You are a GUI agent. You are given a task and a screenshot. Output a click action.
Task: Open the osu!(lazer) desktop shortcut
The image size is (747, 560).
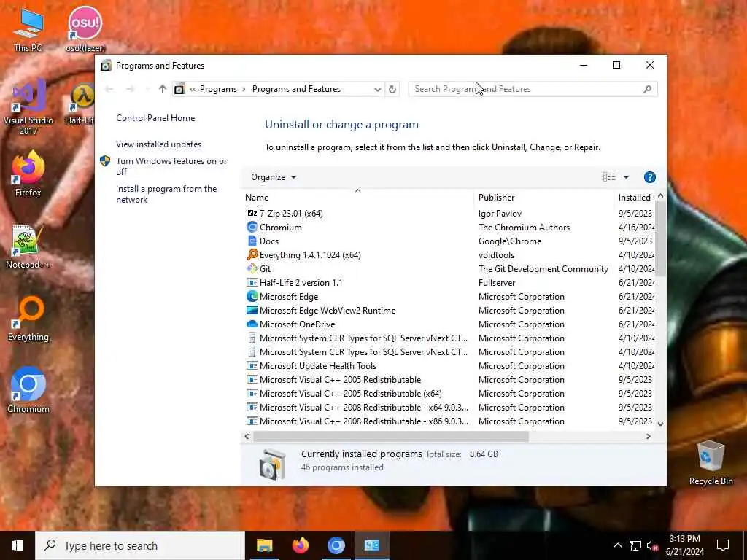[x=85, y=29]
